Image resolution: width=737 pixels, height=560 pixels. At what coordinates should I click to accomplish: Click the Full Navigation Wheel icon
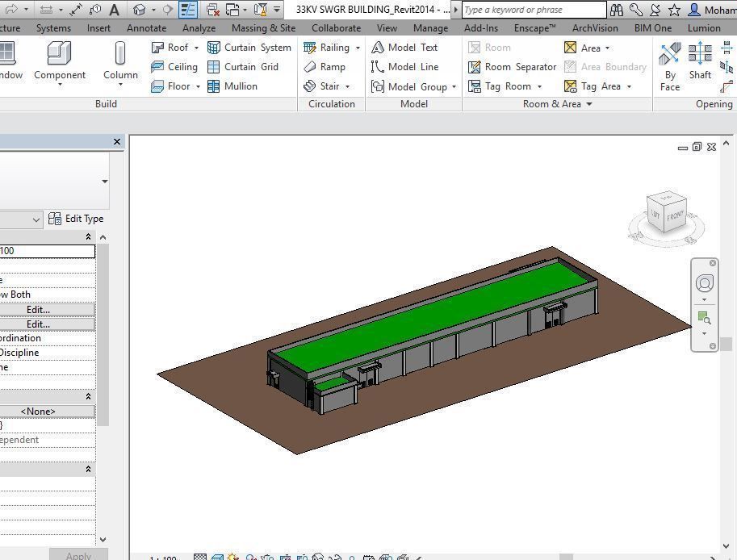[704, 283]
